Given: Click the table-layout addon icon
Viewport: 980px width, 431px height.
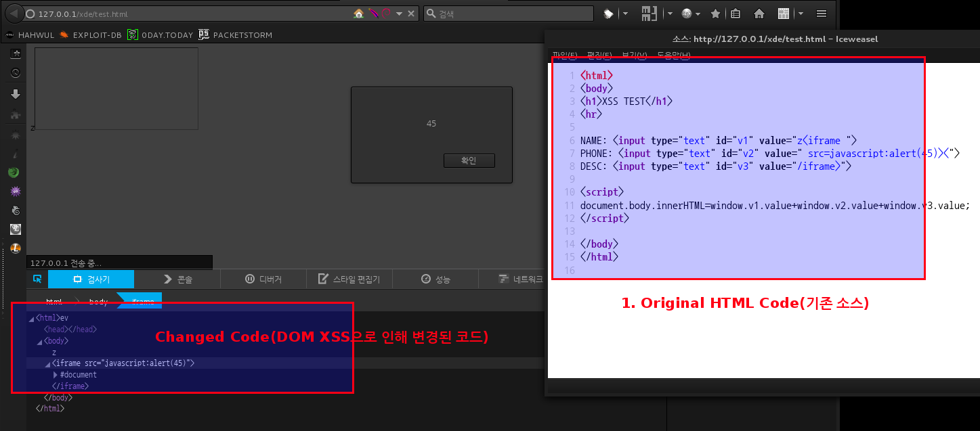Looking at the screenshot, I should [784, 14].
